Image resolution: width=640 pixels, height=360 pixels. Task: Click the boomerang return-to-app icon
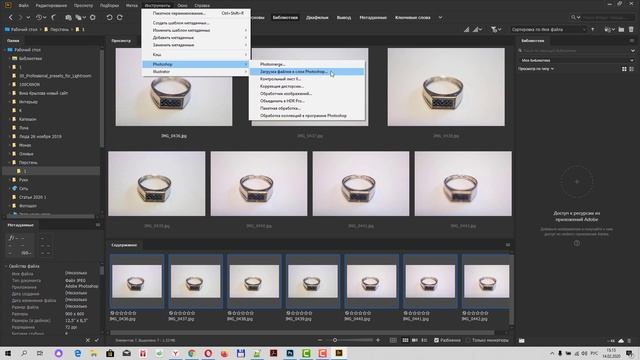(53, 18)
